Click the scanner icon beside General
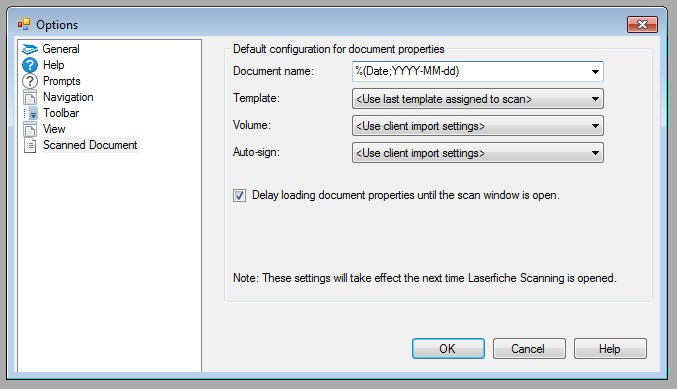Screen dimensions: 677x389 30,49
